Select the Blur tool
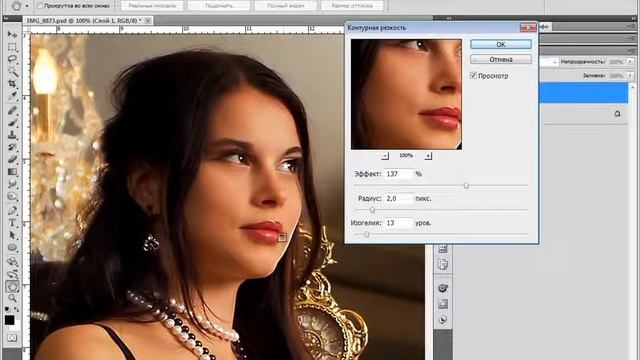Screen dimensions: 640x360 (12, 184)
